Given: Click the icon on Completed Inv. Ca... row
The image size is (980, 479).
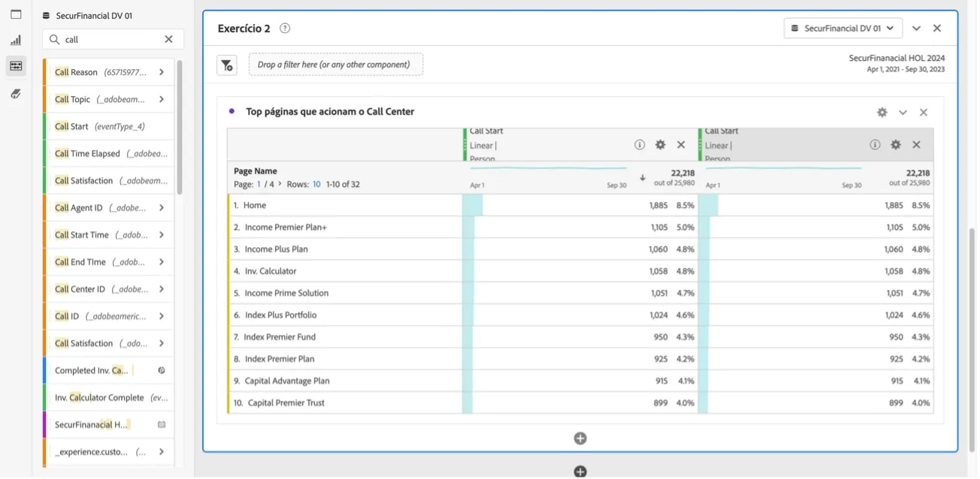Looking at the screenshot, I should (162, 371).
